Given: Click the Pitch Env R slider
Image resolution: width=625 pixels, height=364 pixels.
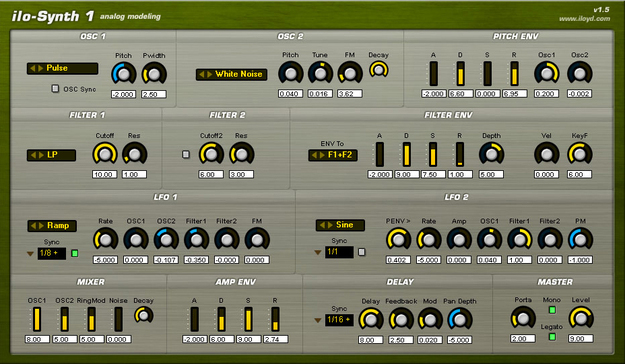Looking at the screenshot, I should click(x=515, y=73).
